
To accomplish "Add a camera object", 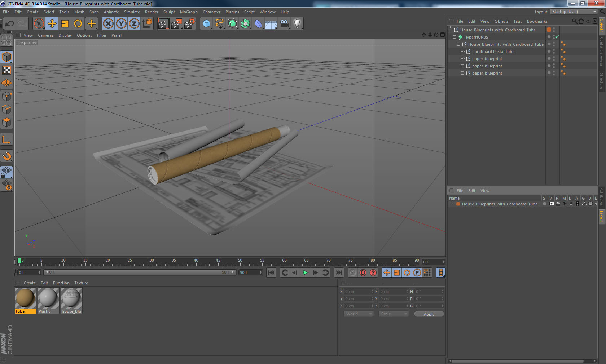I will (x=284, y=24).
